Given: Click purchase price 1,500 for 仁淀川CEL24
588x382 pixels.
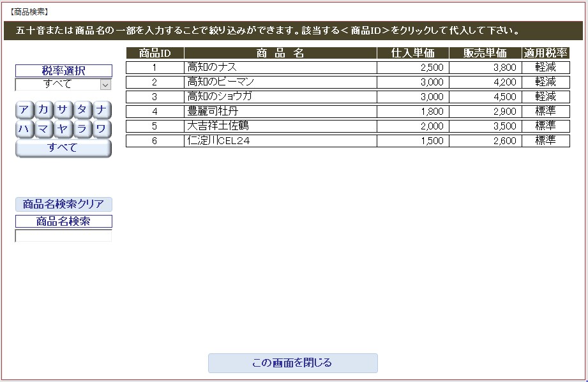Looking at the screenshot, I should (x=413, y=141).
